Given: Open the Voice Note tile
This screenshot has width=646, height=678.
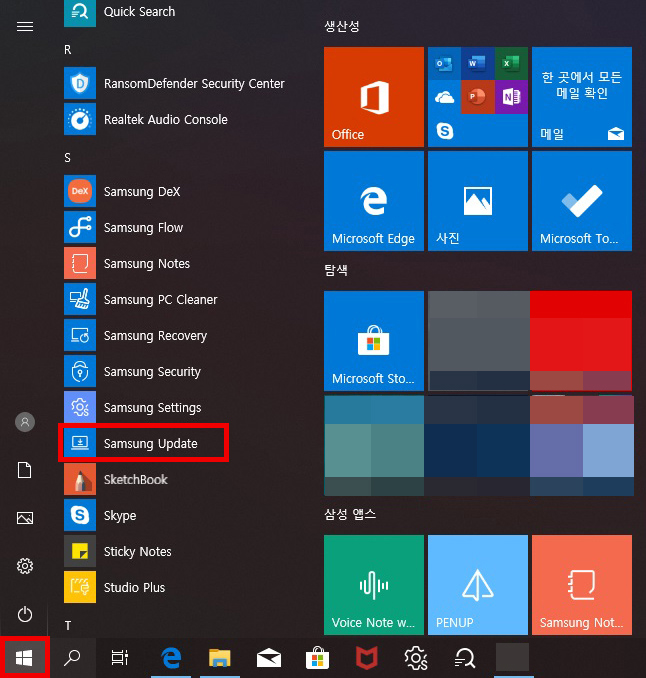Looking at the screenshot, I should (x=374, y=585).
